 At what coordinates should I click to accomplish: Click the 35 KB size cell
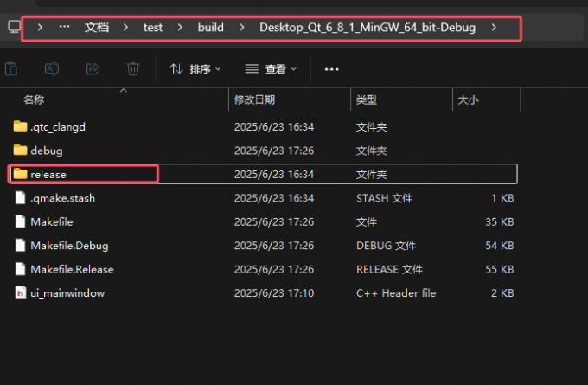pos(500,221)
